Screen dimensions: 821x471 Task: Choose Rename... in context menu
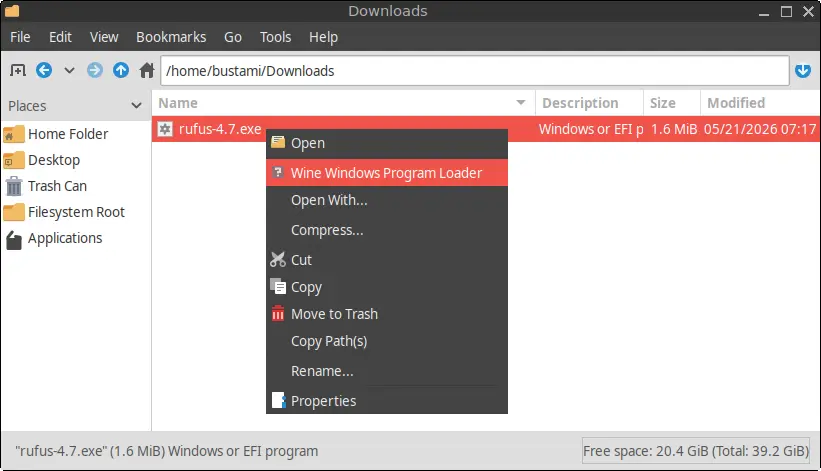click(x=387, y=371)
